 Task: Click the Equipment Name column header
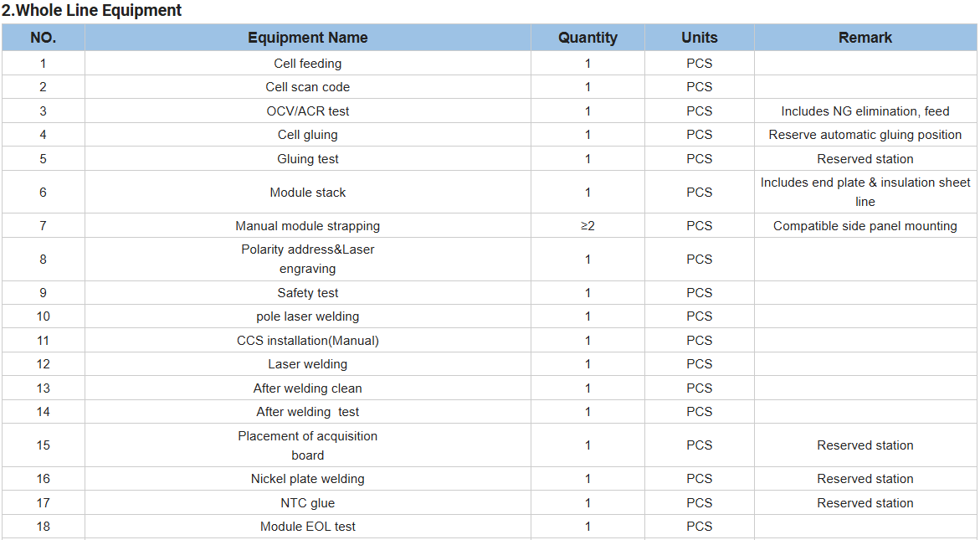pos(307,38)
